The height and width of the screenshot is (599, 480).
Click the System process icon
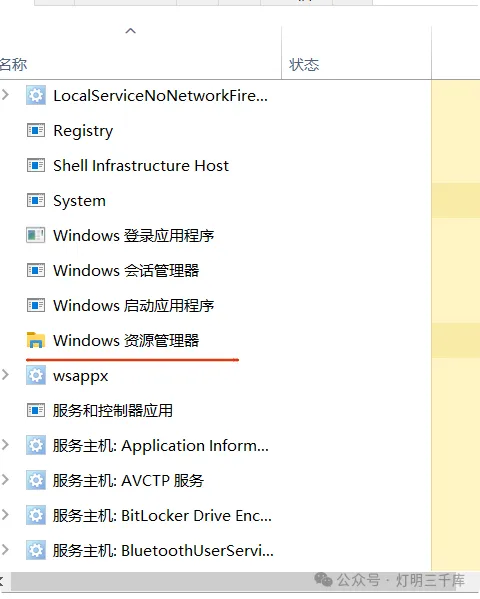tap(36, 201)
